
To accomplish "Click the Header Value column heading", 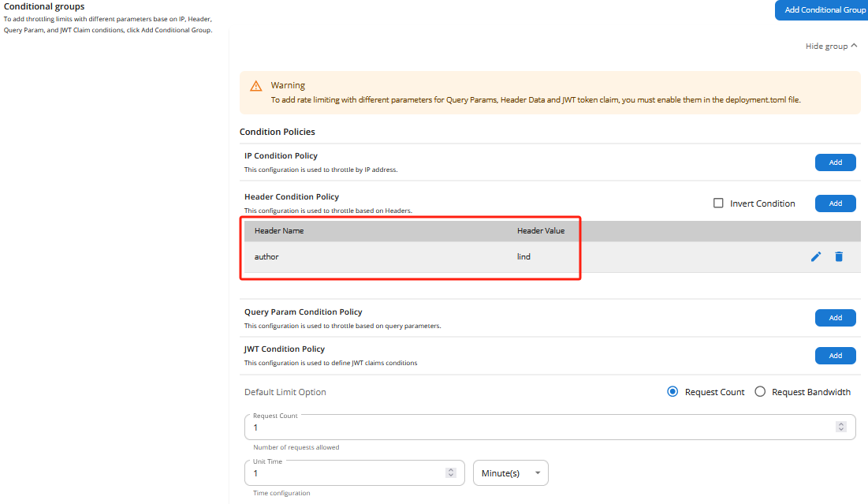I will (x=541, y=231).
